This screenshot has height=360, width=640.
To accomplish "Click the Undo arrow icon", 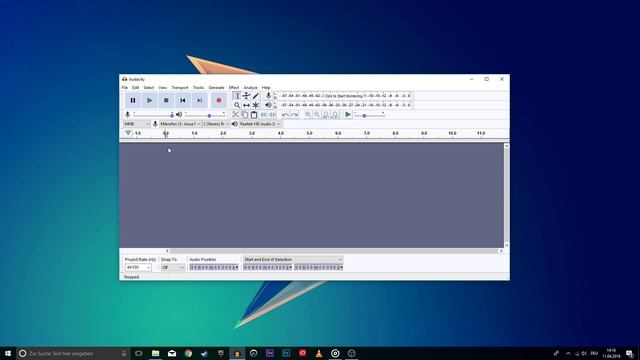I will (285, 115).
